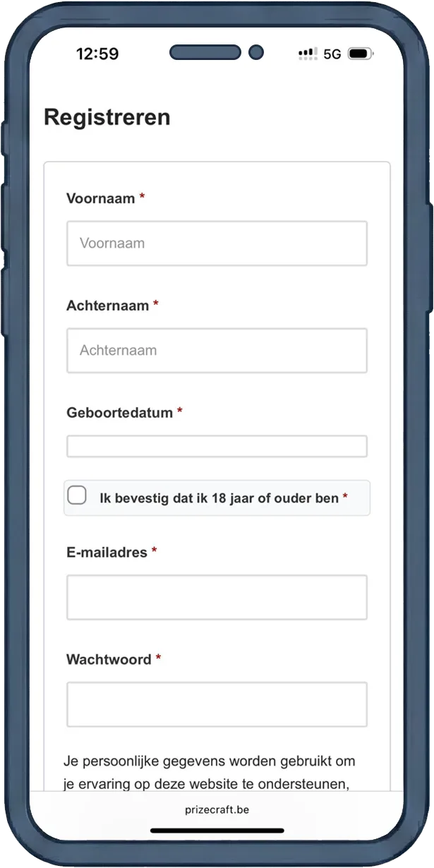
Task: Focus the Achternaam input field
Action: (217, 351)
